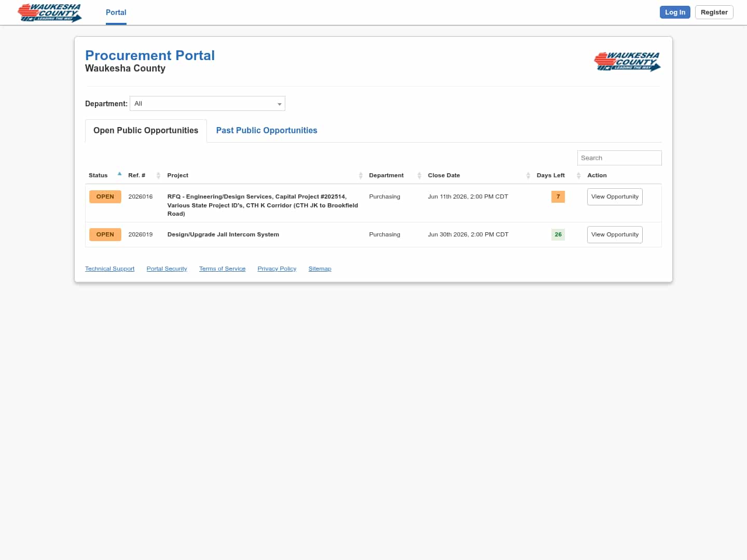This screenshot has height=560, width=747.
Task: Click the OPEN status badge for 2026019
Action: (105, 235)
